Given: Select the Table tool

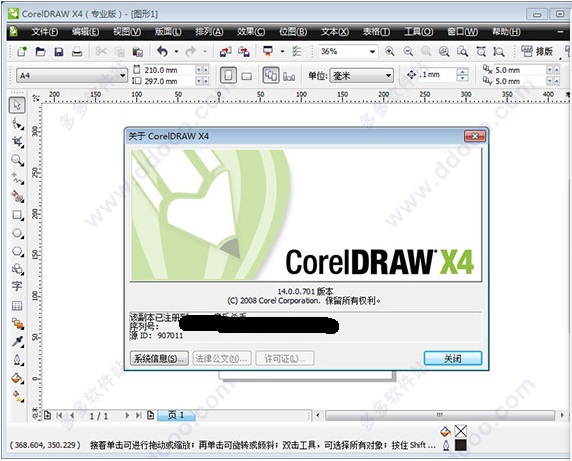Looking at the screenshot, I should click(x=17, y=306).
